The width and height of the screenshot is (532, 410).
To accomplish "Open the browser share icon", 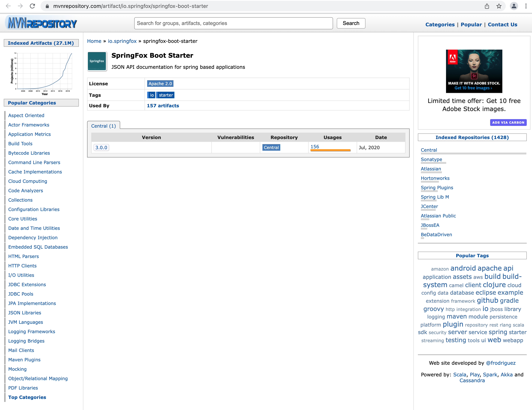I will pyautogui.click(x=487, y=6).
